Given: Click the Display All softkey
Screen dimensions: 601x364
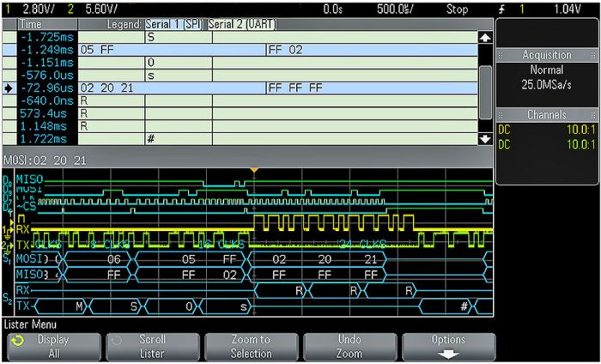Looking at the screenshot, I should tap(54, 346).
